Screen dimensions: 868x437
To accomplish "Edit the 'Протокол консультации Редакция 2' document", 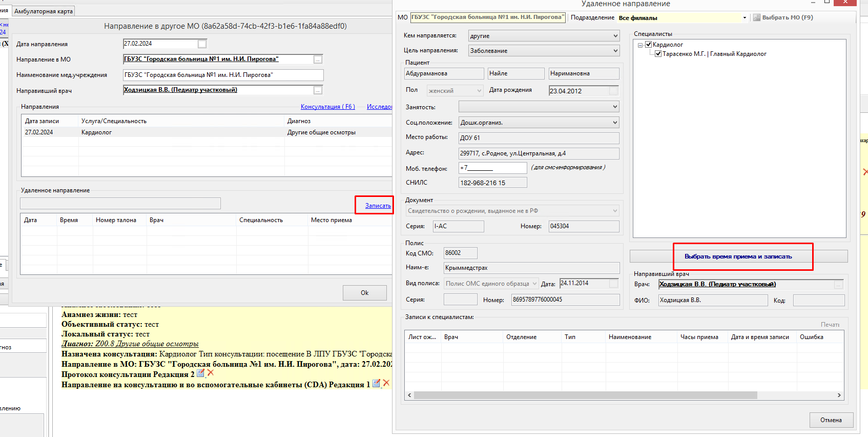I will (x=201, y=373).
